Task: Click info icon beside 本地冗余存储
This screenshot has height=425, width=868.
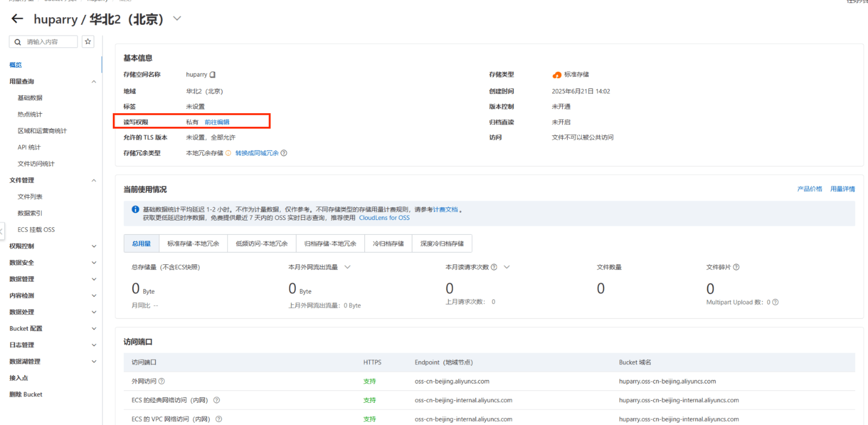Action: (228, 153)
